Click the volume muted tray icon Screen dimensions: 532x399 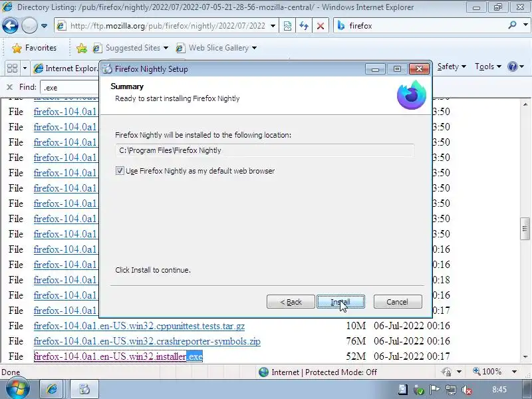pyautogui.click(x=467, y=390)
